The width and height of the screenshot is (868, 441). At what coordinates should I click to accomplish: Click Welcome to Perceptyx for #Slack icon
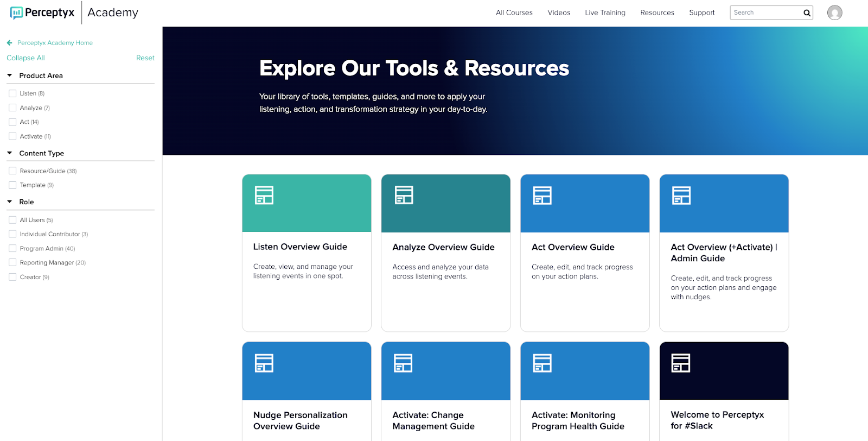[681, 363]
